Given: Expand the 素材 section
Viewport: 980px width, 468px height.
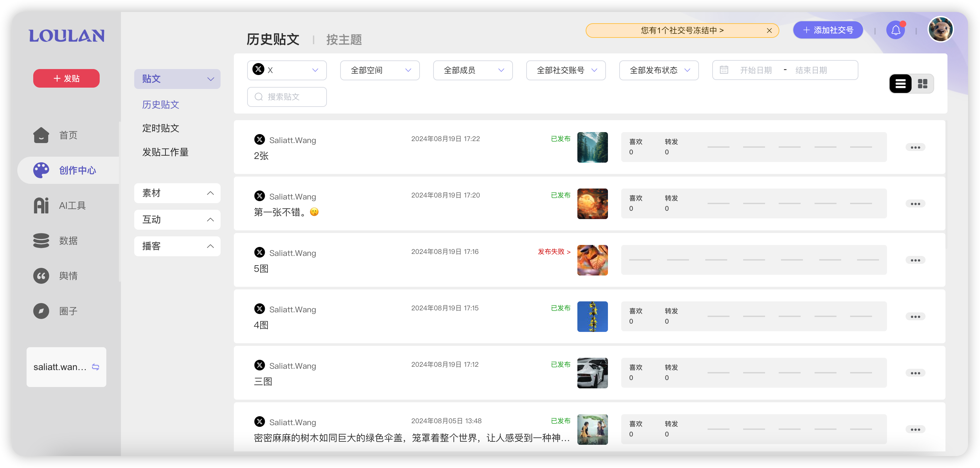Looking at the screenshot, I should [x=177, y=193].
